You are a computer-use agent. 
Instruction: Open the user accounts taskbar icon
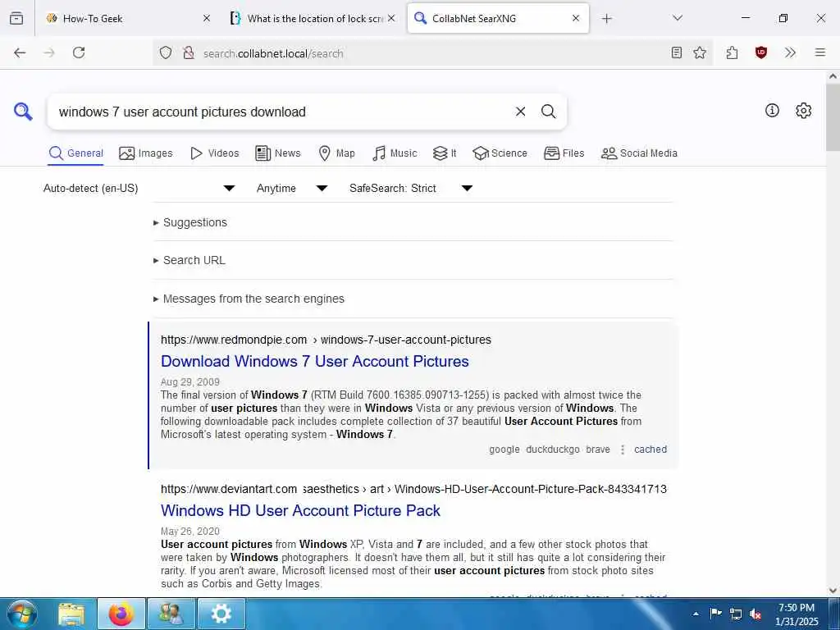[x=171, y=614]
